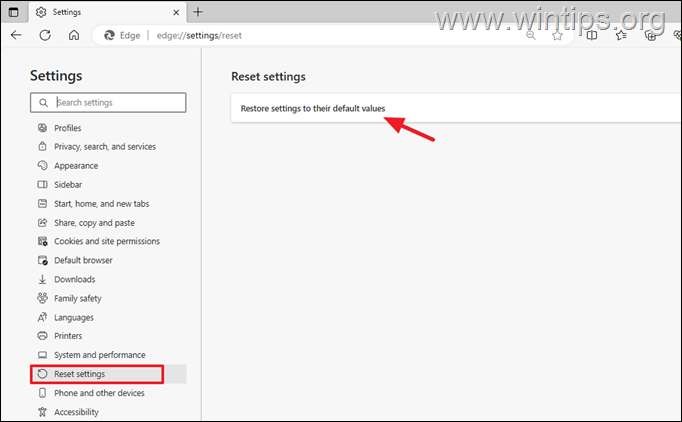Viewport: 682px width, 422px height.
Task: Click the Cookies and site permissions icon
Action: pyautogui.click(x=42, y=241)
